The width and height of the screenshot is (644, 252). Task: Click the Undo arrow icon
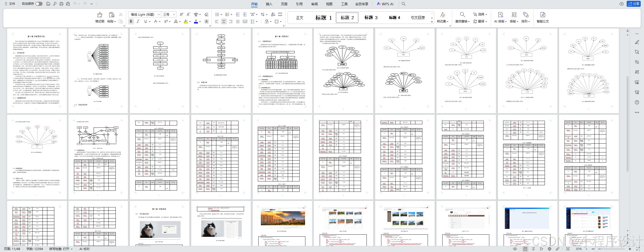coord(75,4)
